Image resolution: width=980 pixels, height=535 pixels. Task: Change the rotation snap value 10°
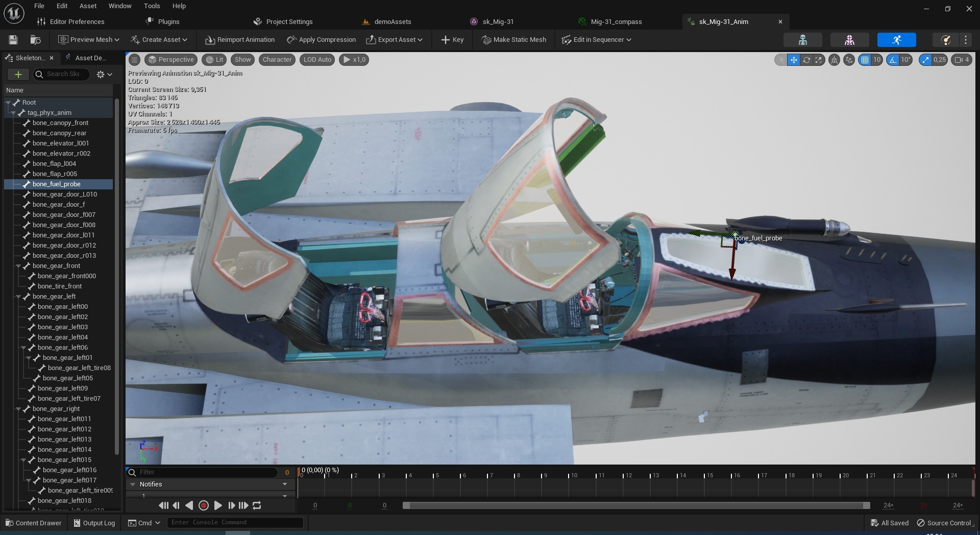[x=905, y=60]
